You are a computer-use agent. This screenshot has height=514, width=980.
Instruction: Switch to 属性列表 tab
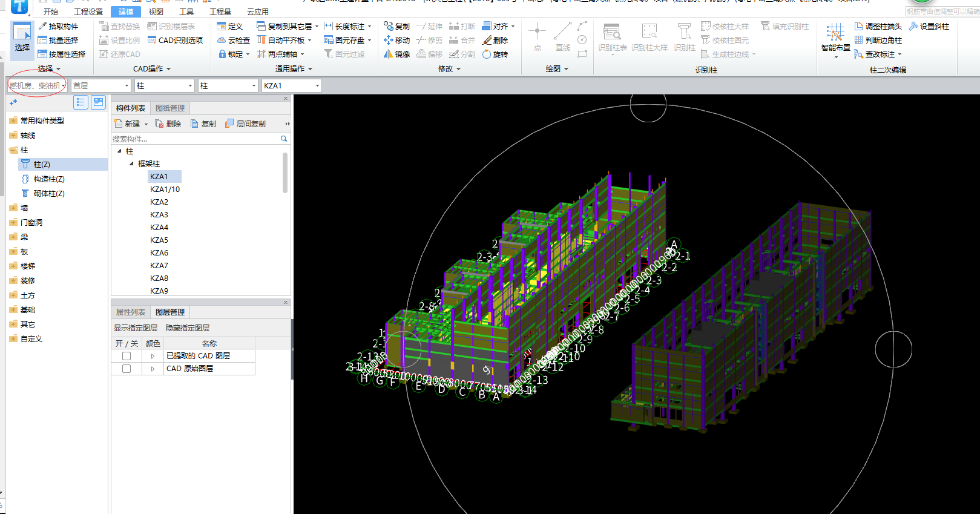pos(131,312)
